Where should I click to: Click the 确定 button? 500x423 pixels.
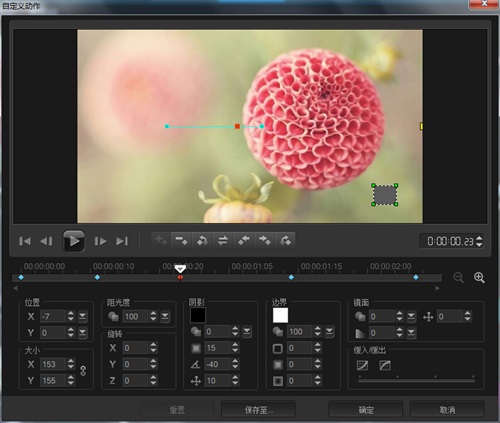(366, 409)
